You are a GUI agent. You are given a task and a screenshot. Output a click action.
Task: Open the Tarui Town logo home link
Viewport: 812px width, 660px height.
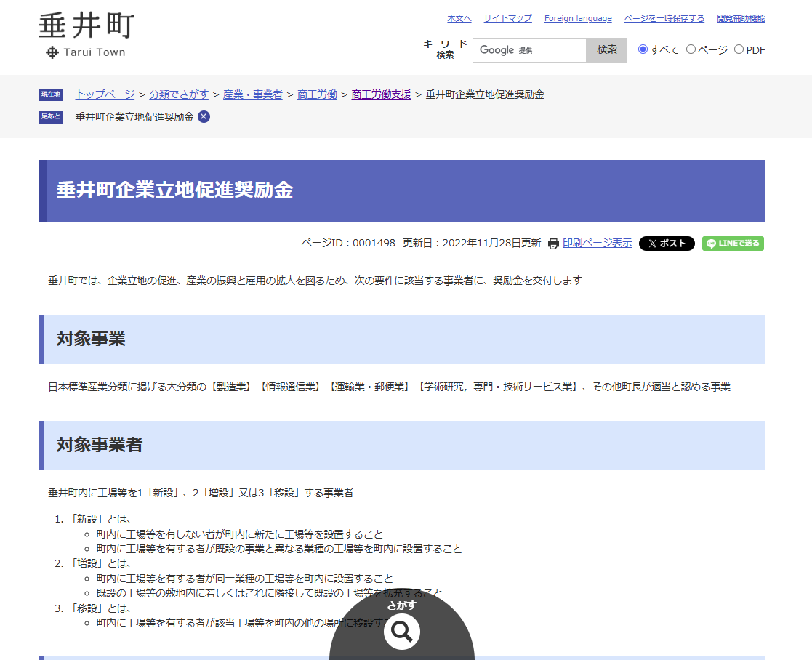(87, 35)
